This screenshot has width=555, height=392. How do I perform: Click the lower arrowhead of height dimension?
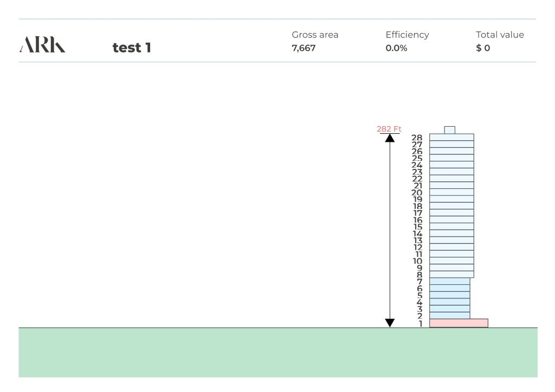tap(390, 323)
